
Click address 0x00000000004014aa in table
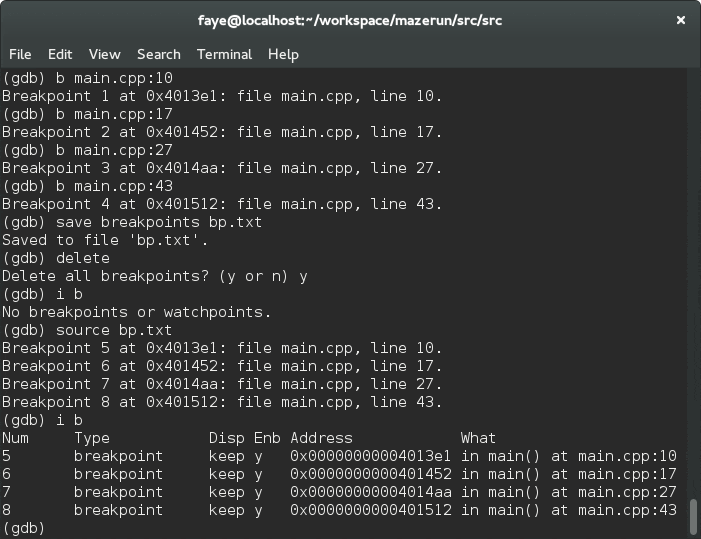click(x=371, y=492)
